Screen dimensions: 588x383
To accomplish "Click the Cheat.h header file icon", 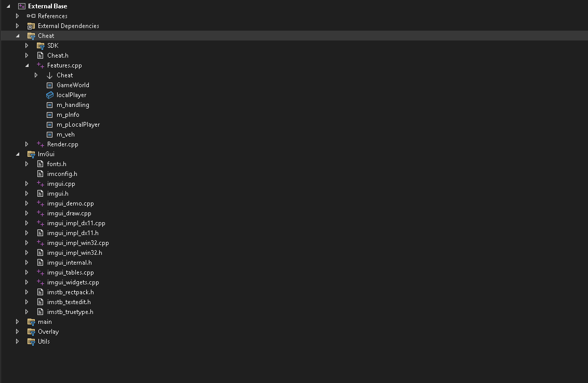I will pyautogui.click(x=41, y=56).
